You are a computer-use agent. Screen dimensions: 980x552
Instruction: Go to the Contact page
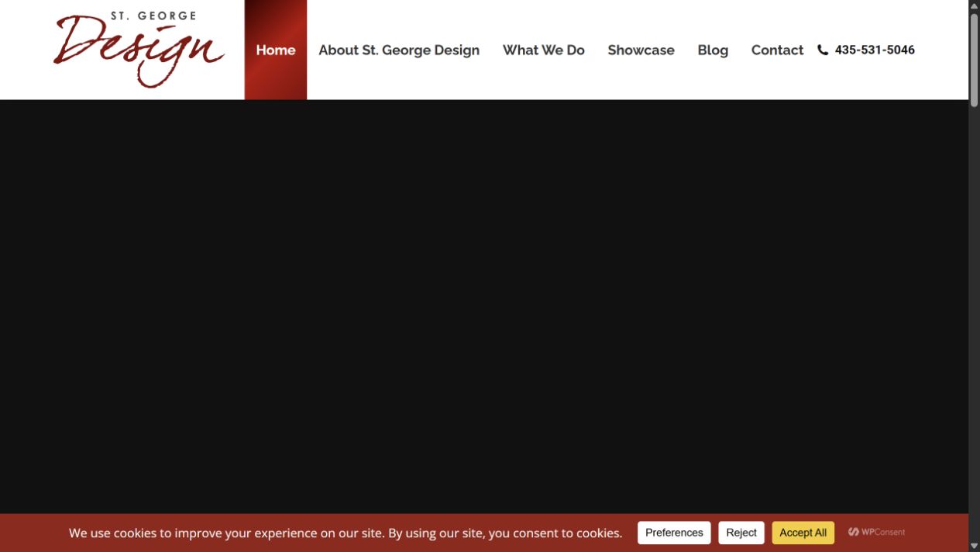(x=777, y=50)
